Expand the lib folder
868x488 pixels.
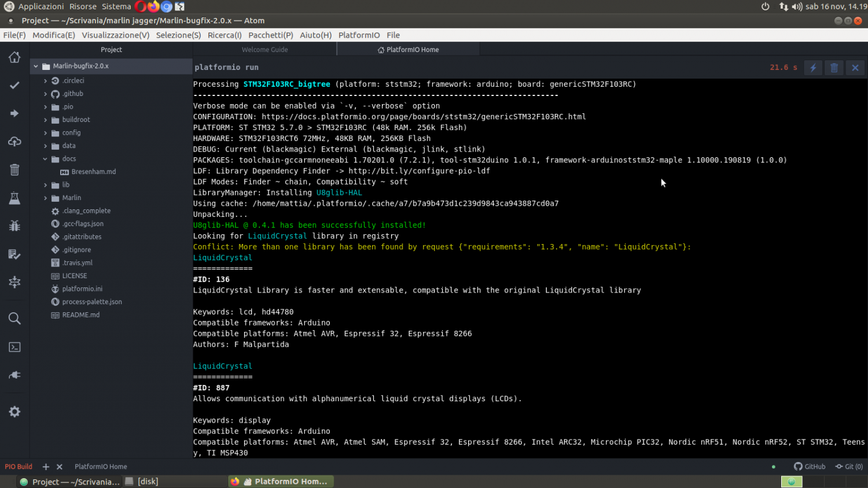point(46,185)
